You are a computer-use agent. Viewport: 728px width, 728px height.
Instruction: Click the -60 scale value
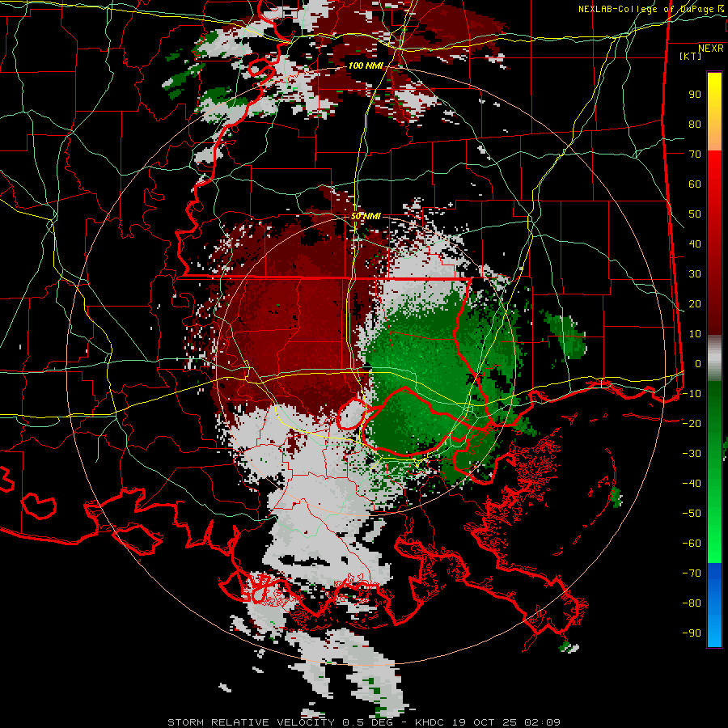[x=692, y=544]
